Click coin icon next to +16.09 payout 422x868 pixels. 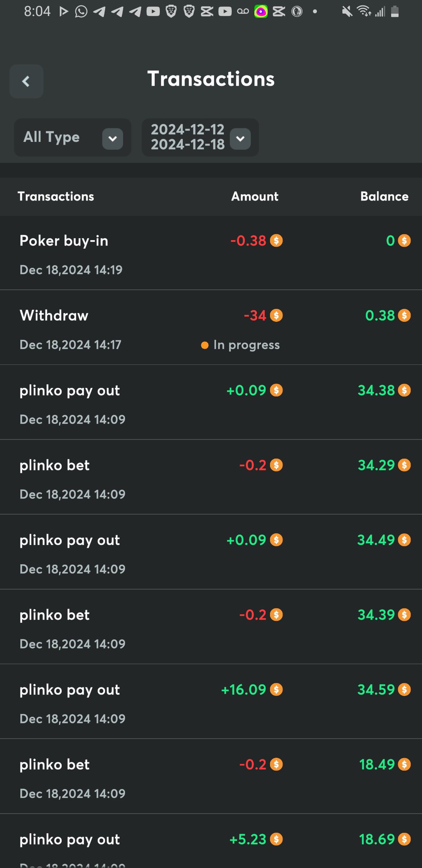click(x=276, y=690)
